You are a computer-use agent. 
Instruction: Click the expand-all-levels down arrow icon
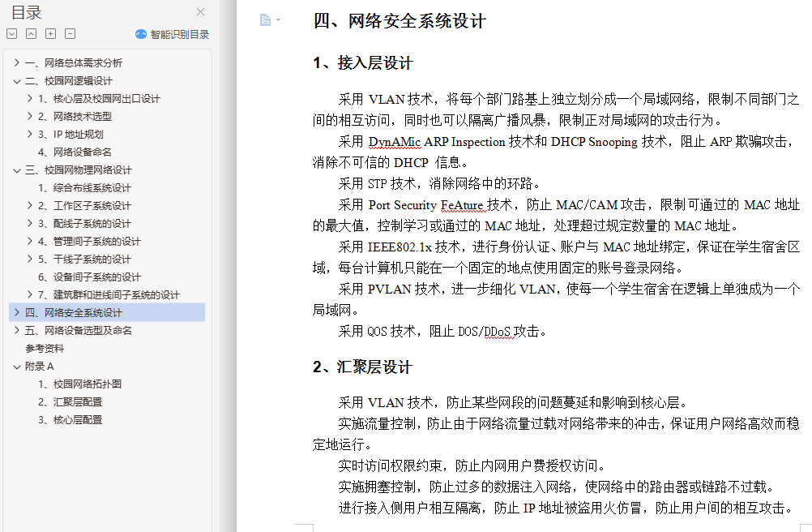coord(12,34)
